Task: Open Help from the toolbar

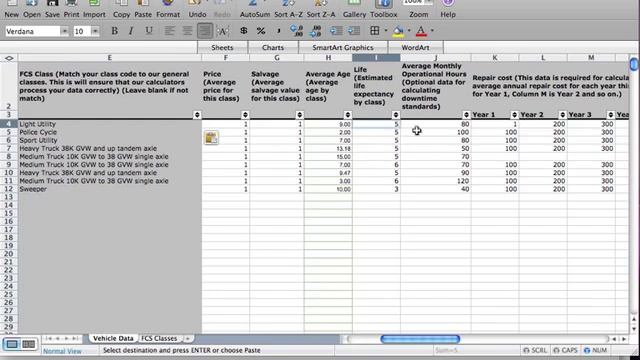Action: (448, 9)
